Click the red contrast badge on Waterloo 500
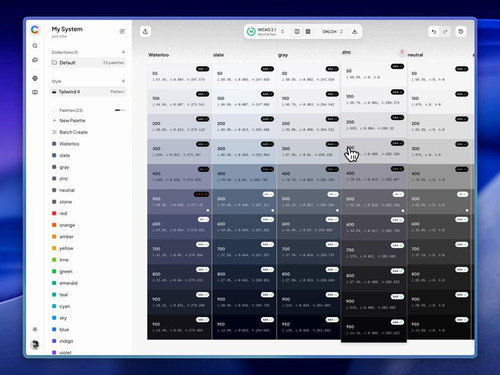 pyautogui.click(x=201, y=194)
